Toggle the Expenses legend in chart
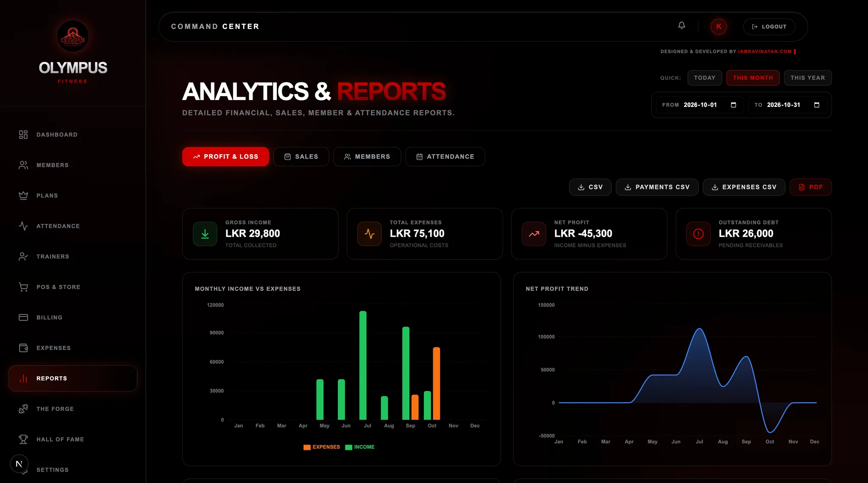The height and width of the screenshot is (483, 868). (322, 447)
